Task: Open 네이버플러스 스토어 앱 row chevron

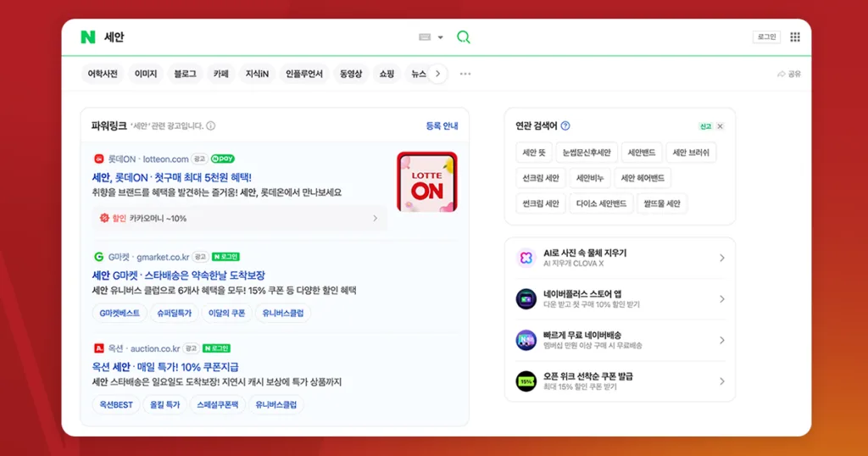Action: click(x=722, y=299)
